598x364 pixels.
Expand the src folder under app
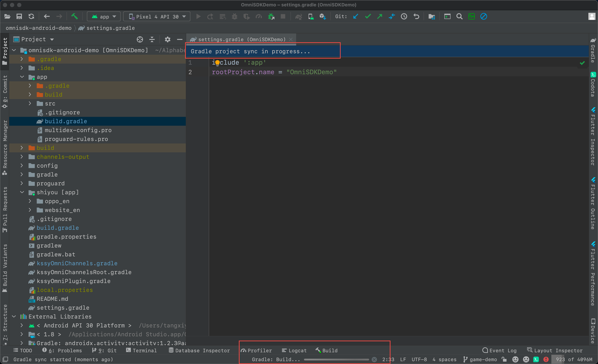(x=30, y=103)
